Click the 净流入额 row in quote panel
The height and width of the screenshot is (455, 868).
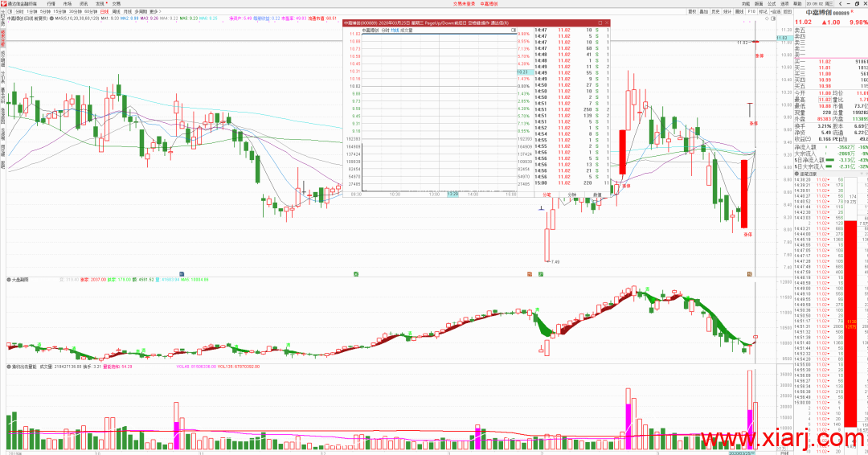[830, 147]
